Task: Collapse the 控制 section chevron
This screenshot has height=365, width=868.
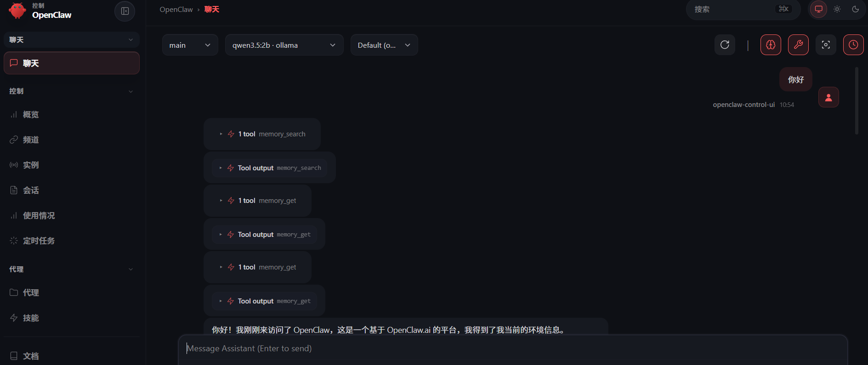Action: pyautogui.click(x=131, y=91)
